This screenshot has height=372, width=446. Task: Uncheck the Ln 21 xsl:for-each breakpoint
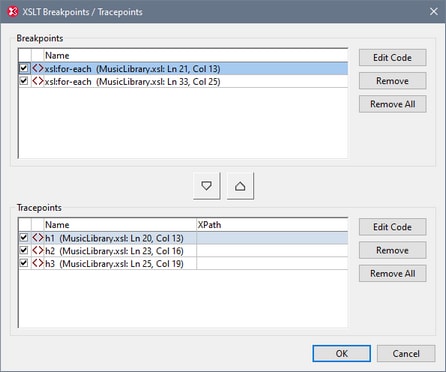click(24, 68)
